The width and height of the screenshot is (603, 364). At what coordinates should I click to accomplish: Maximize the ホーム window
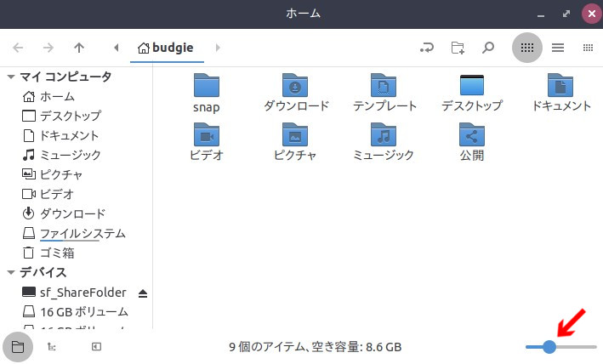(566, 14)
